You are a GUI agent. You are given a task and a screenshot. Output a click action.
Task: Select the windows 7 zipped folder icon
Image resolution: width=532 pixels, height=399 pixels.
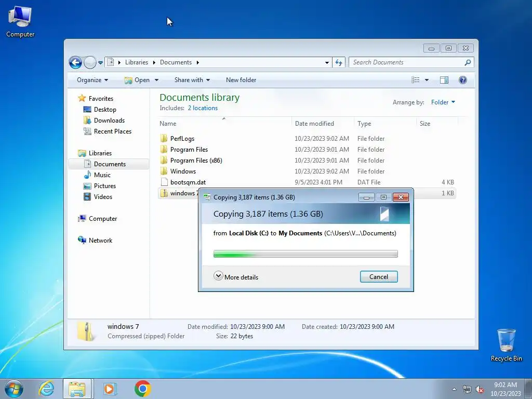(x=164, y=193)
